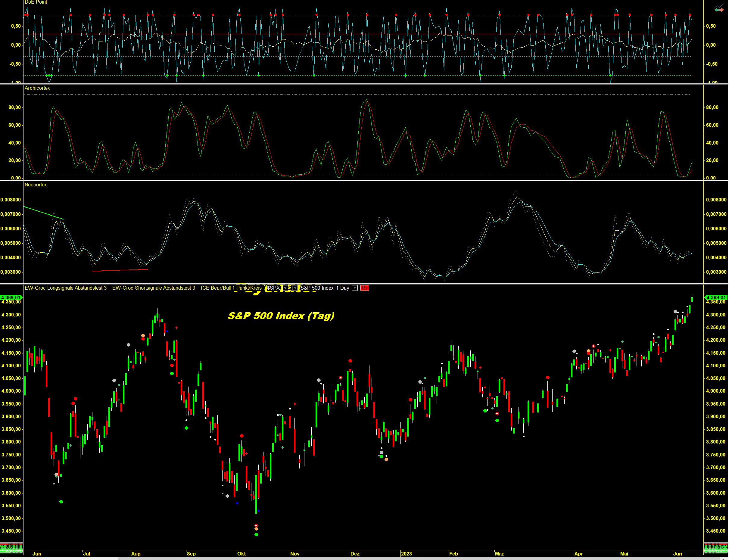
Task: Click the green 4.369,01 price tag on left axis
Action: pos(11,297)
